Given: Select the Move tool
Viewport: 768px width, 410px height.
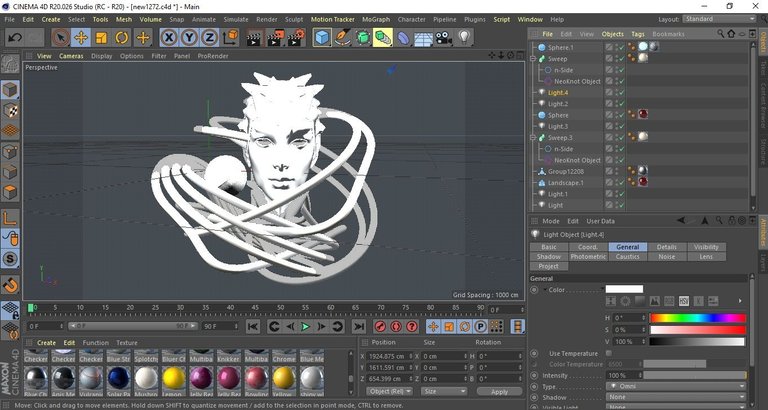Looking at the screenshot, I should (x=81, y=38).
